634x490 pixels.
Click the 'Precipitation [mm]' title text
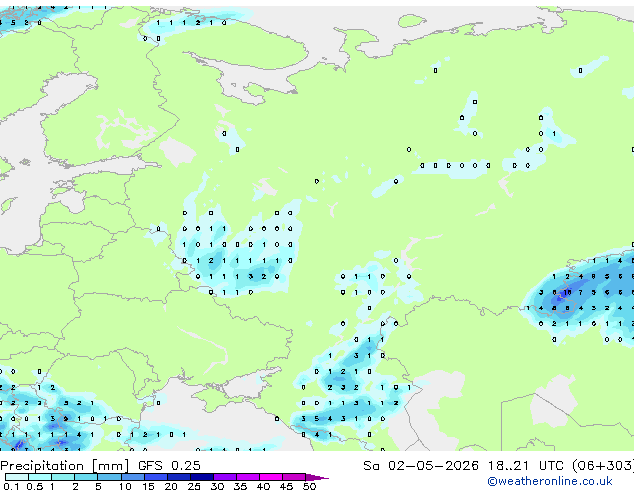pos(64,466)
